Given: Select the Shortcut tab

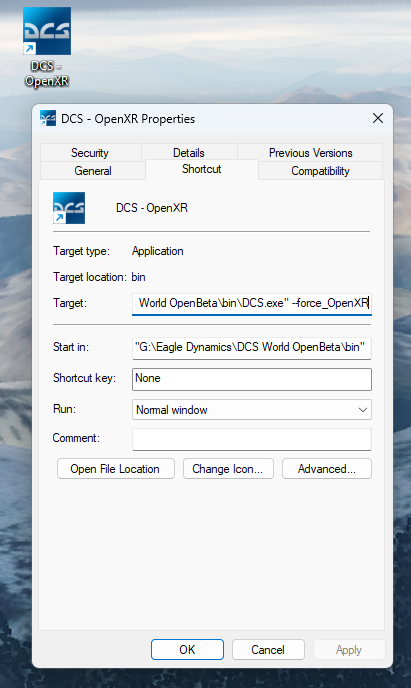Looking at the screenshot, I should (x=202, y=169).
